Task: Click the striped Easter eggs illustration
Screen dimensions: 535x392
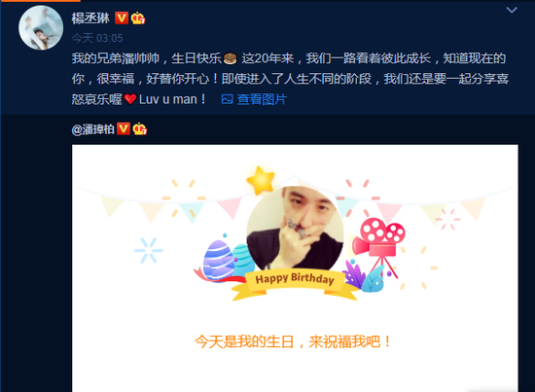Action: point(226,261)
